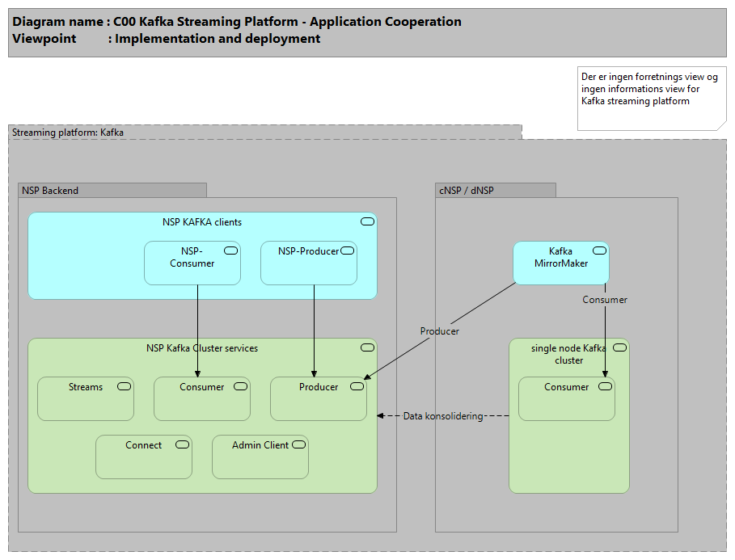Click the service icon in the Streams box
This screenshot has width=735, height=560.
point(124,387)
